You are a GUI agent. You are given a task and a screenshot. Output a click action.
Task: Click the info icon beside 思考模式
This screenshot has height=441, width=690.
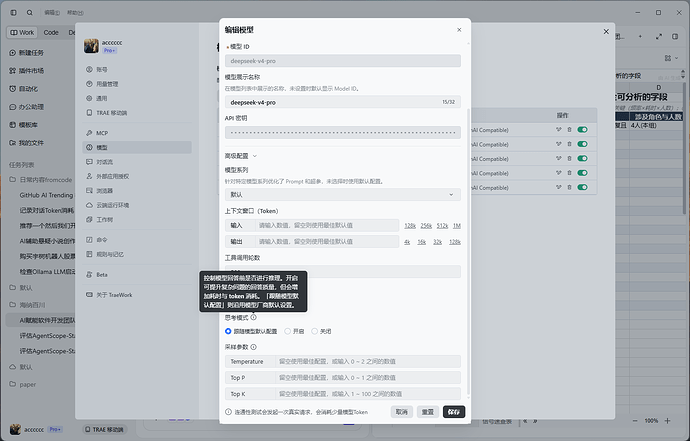253,318
